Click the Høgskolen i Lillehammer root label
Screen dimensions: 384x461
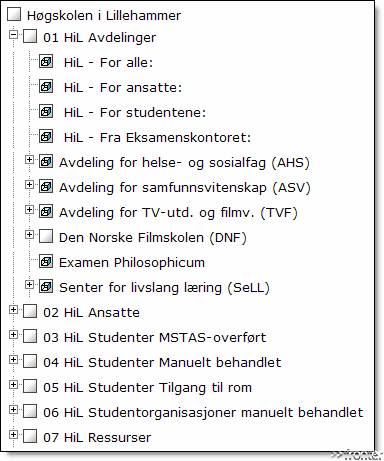[104, 15]
